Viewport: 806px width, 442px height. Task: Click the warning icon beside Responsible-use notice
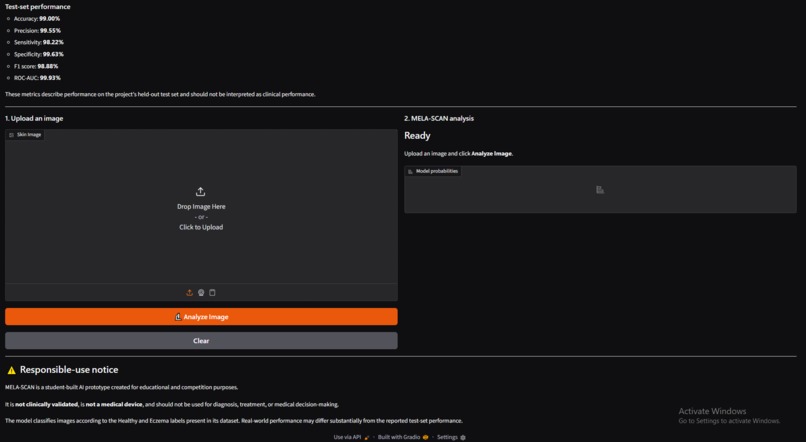click(11, 370)
